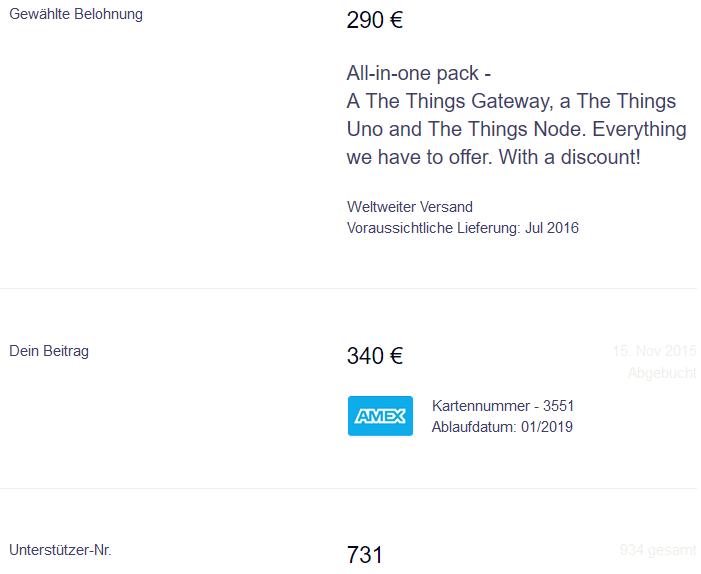Click the AMEX card icon
Image resolution: width=701 pixels, height=574 pixels.
pyautogui.click(x=380, y=416)
